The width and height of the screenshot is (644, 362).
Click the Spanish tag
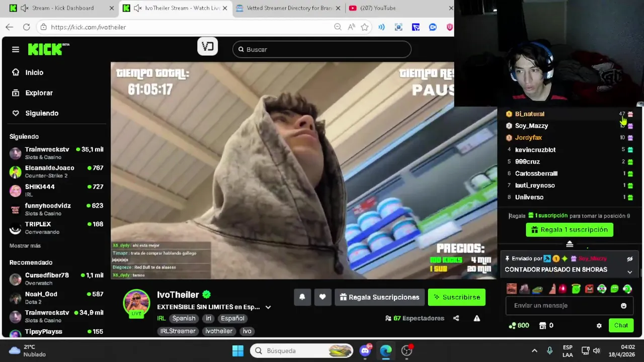(184, 318)
